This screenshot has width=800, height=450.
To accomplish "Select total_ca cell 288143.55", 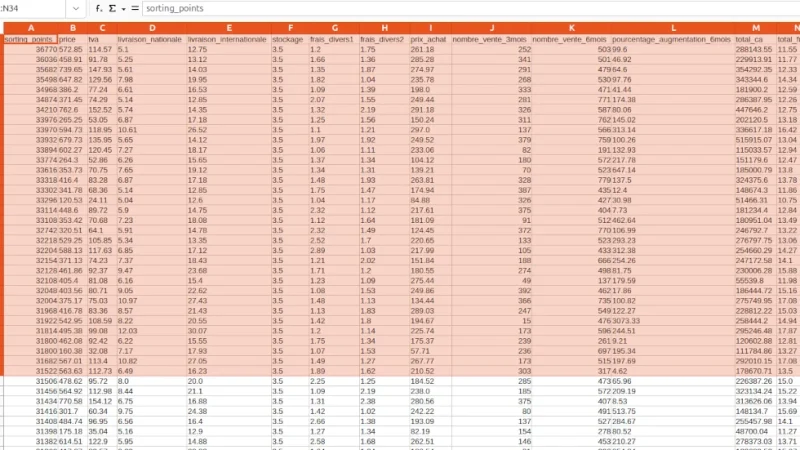I will (756, 49).
